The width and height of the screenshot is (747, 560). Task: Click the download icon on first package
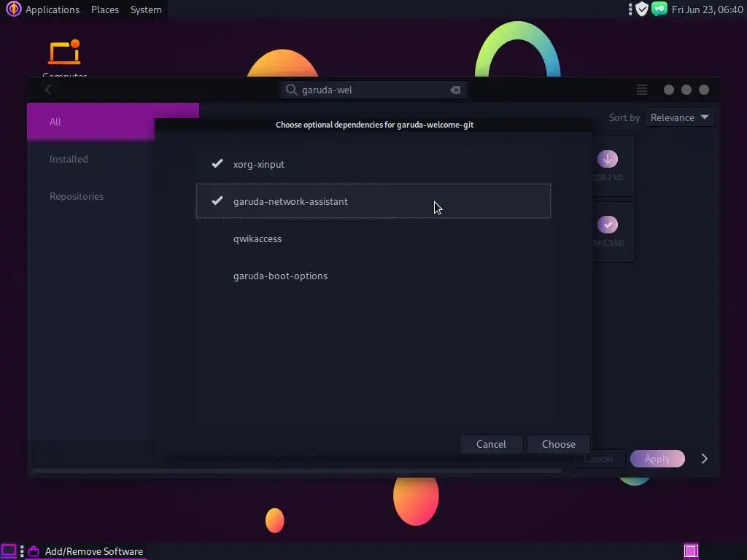click(x=608, y=159)
